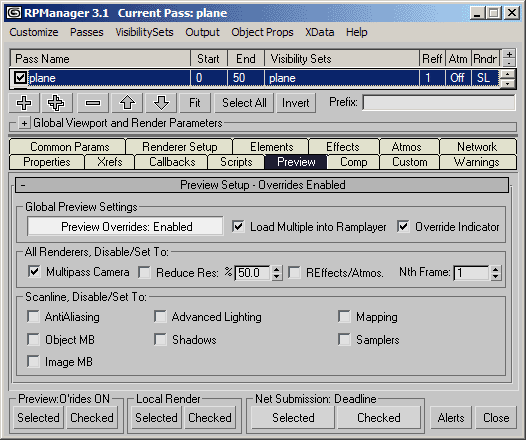Click the minus button beside Rndr column
526x440 pixels.
click(x=509, y=62)
